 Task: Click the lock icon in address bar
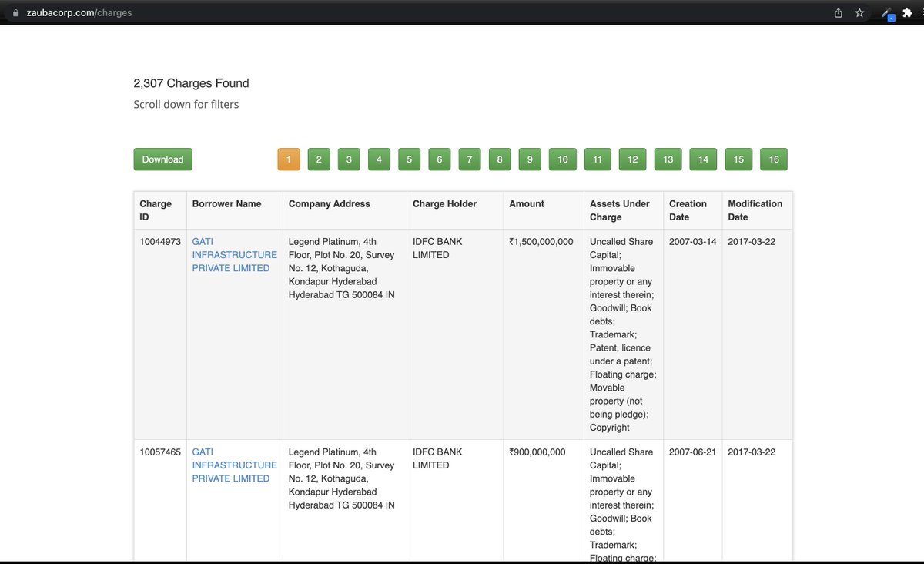click(x=15, y=12)
